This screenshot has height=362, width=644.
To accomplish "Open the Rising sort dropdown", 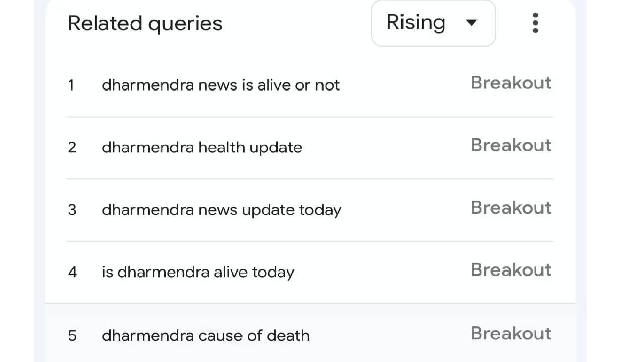I will tap(433, 23).
